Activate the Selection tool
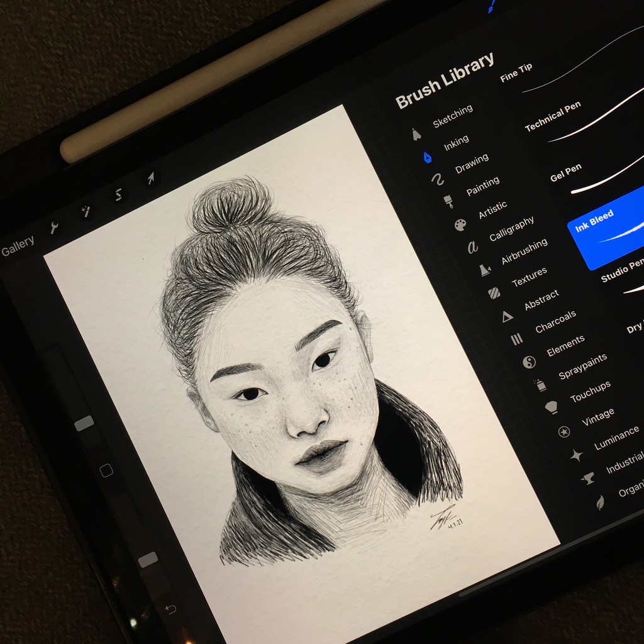Viewport: 644px width, 644px height. pos(119,194)
